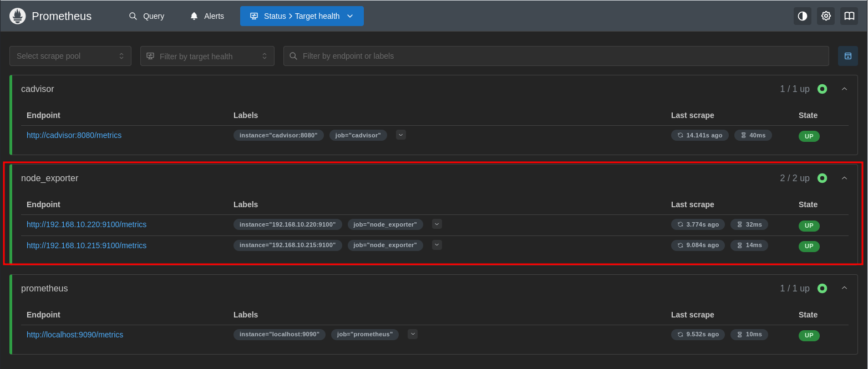Open the 192.168.10.220:9100 metrics link
This screenshot has width=868, height=369.
tap(87, 224)
